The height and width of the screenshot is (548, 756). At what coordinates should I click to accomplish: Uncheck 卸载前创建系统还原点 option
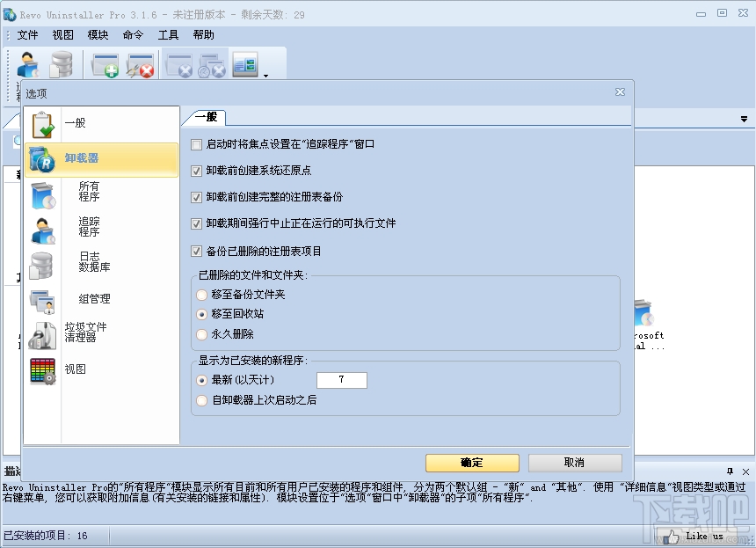tap(196, 172)
